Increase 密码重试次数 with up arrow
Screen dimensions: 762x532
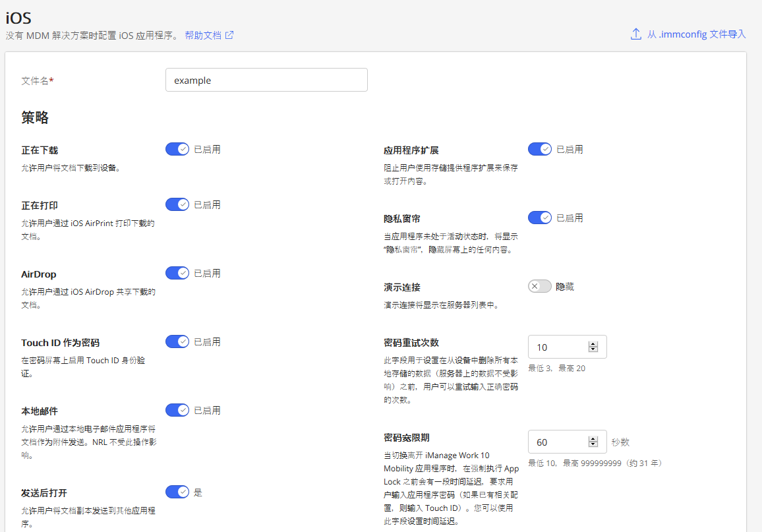coord(593,344)
